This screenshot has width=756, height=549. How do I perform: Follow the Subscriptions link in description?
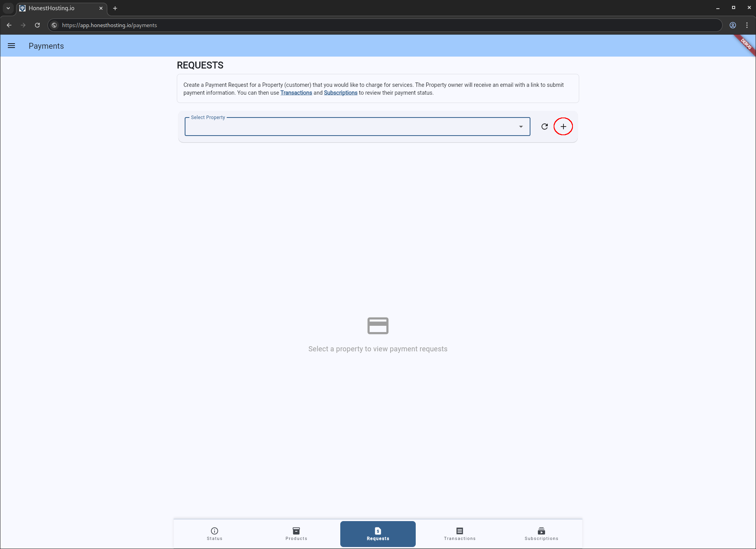click(x=340, y=93)
